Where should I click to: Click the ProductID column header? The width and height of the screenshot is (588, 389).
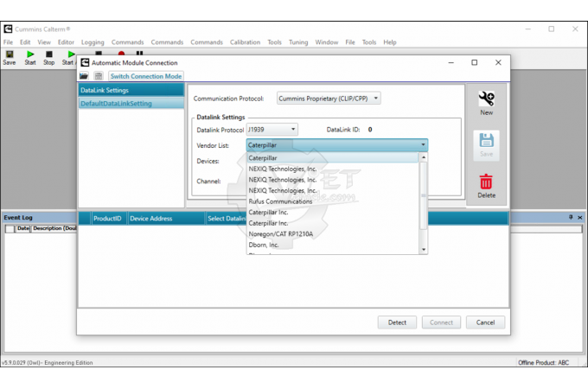(x=108, y=219)
